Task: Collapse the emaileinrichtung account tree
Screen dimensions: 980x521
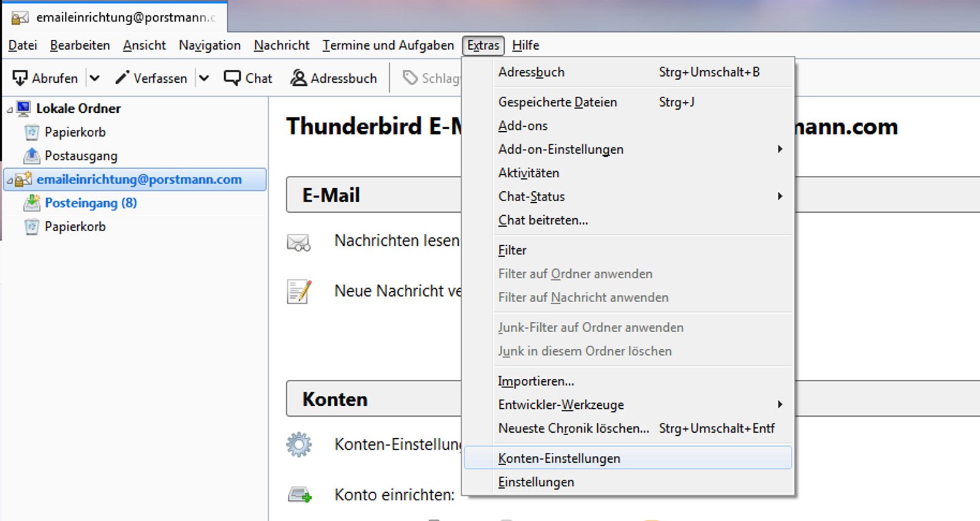Action: point(9,181)
